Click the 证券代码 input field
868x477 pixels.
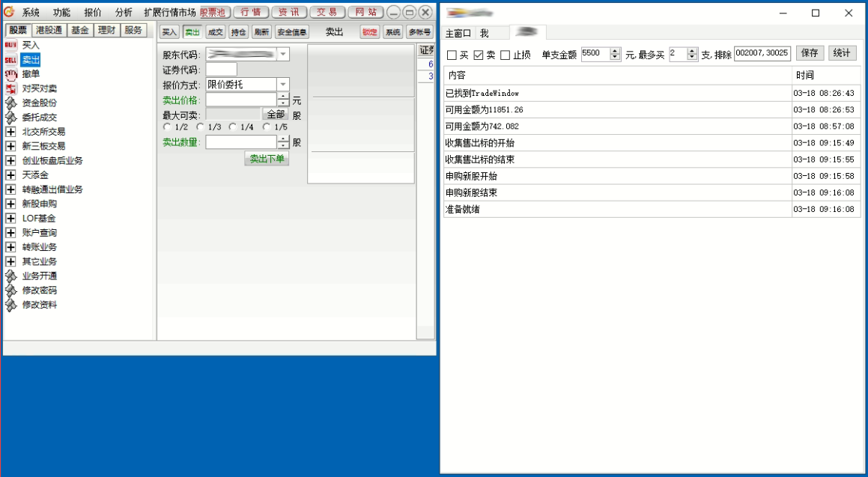pos(222,70)
